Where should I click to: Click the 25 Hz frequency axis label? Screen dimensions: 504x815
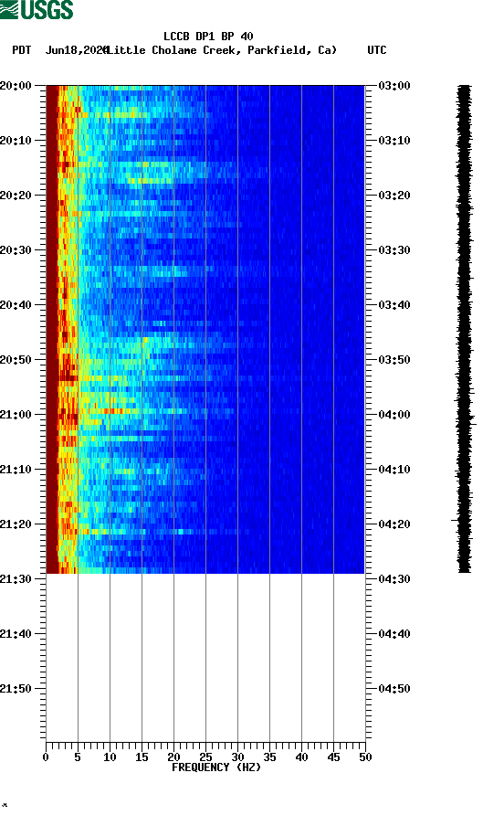tap(205, 757)
